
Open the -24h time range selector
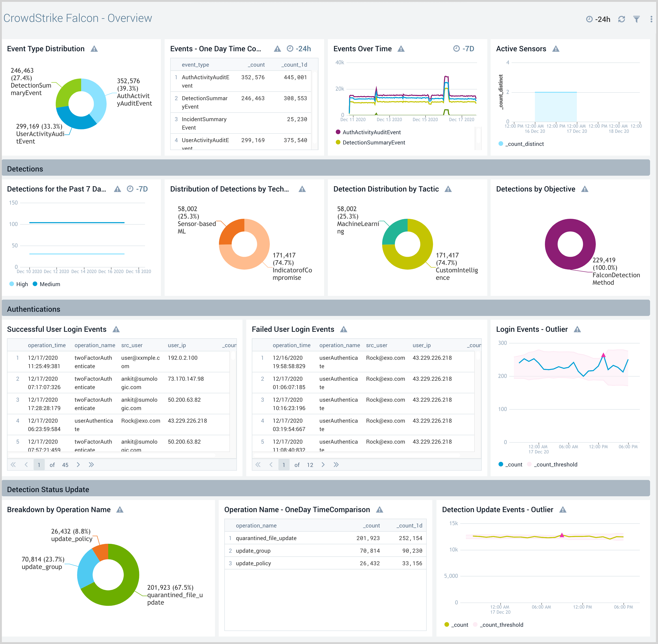pos(603,19)
